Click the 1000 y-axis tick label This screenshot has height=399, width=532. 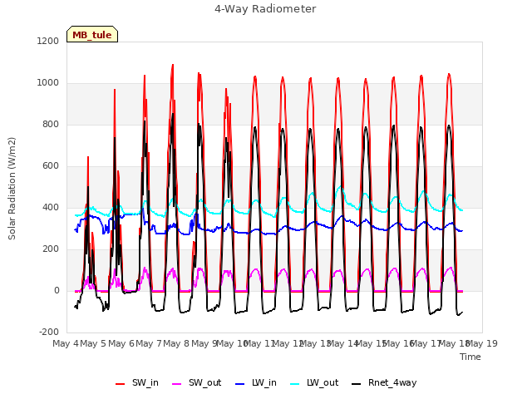[48, 83]
